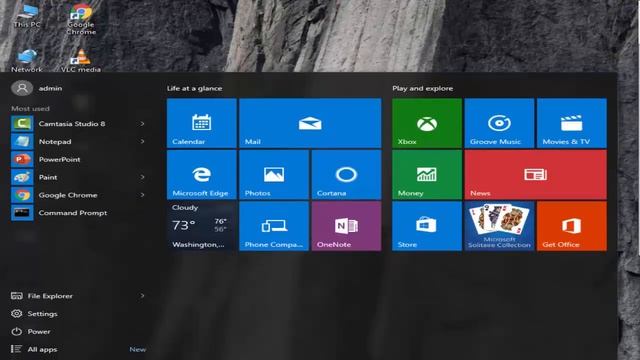The height and width of the screenshot is (360, 640).
Task: Open the Movies & TV tile
Action: 572,123
